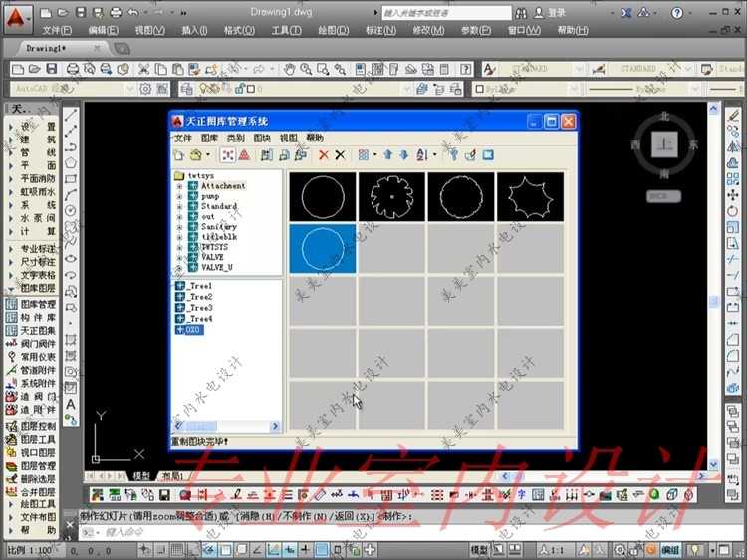
Task: Click the down arrow icon in library toolbar
Action: coord(404,154)
